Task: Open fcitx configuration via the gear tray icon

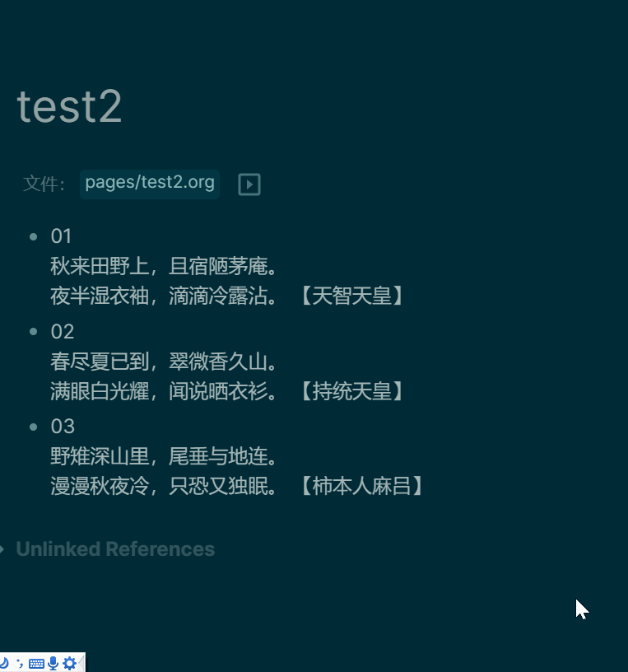Action: [69, 662]
